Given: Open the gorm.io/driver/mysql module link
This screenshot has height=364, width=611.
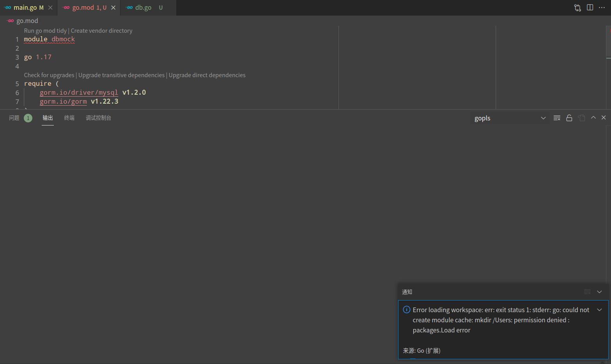Looking at the screenshot, I should (x=79, y=92).
